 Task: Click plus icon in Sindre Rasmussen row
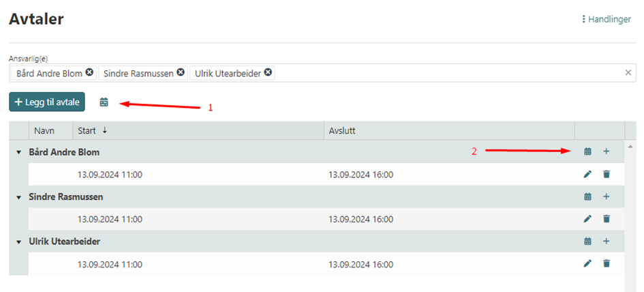607,196
